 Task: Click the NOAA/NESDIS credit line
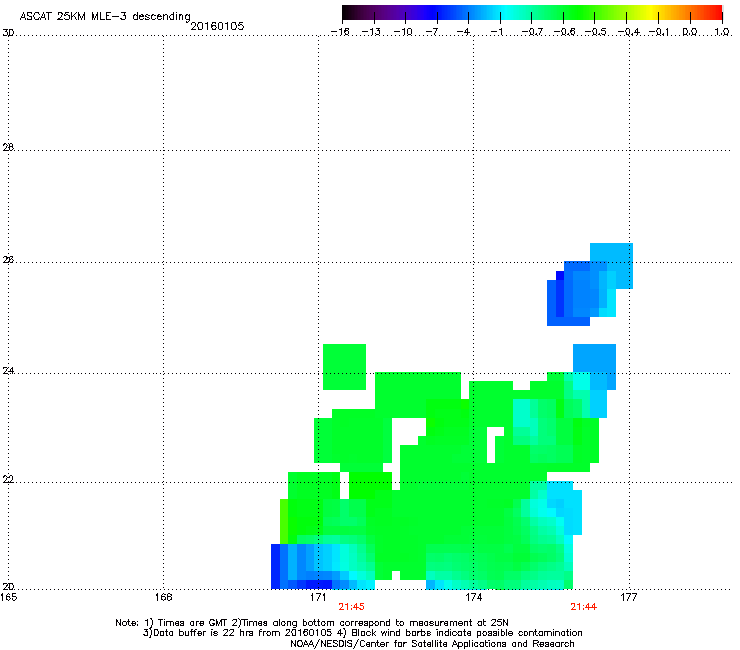[x=432, y=644]
